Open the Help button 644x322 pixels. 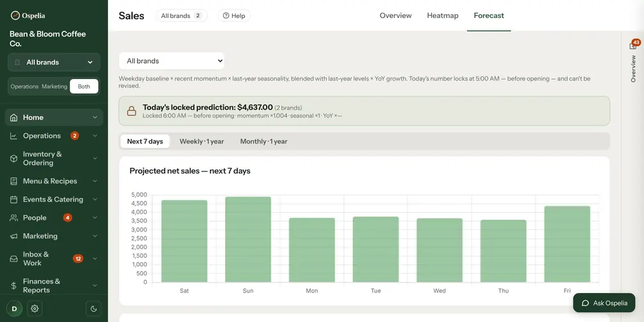[234, 15]
